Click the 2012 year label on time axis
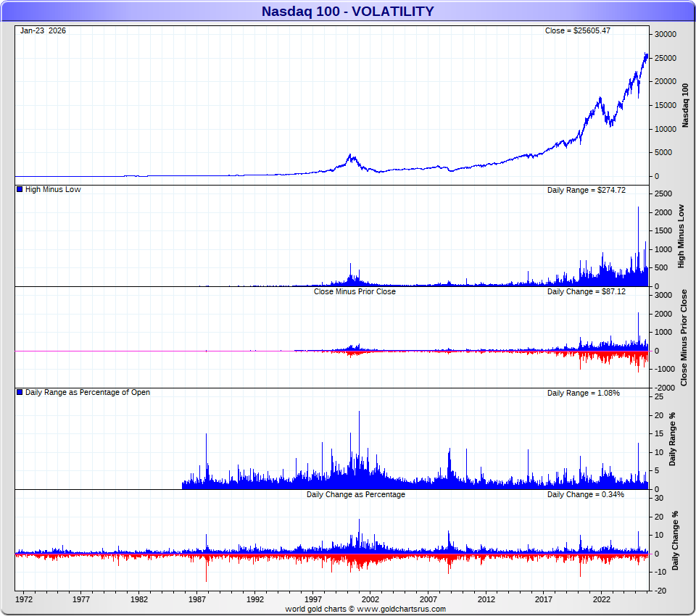This screenshot has width=696, height=616. click(486, 599)
